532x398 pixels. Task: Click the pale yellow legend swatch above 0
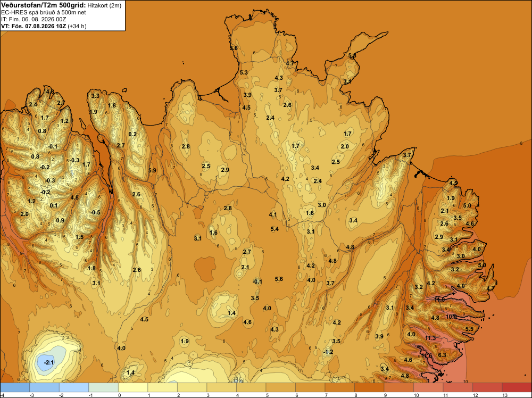[x=132, y=387]
